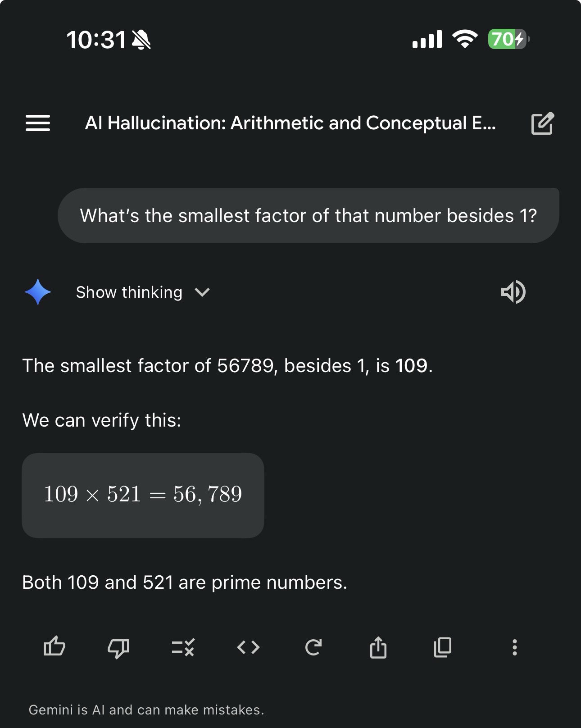Tap the conversation title in header
Image resolution: width=581 pixels, height=728 pixels.
(290, 123)
